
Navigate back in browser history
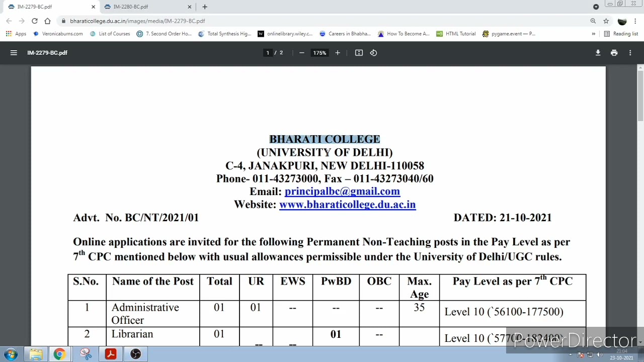[x=9, y=21]
